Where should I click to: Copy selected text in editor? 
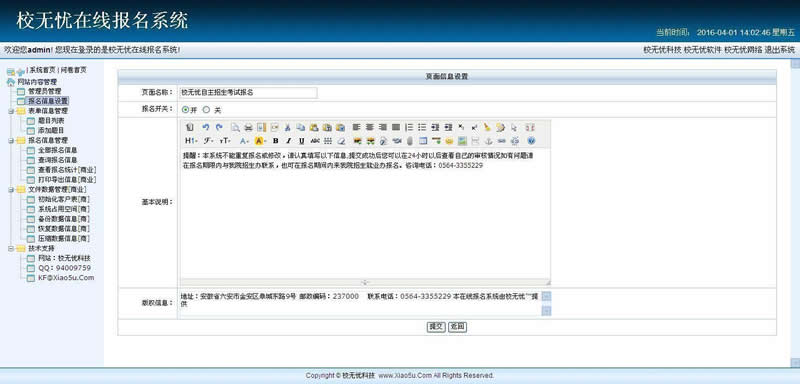[300, 127]
